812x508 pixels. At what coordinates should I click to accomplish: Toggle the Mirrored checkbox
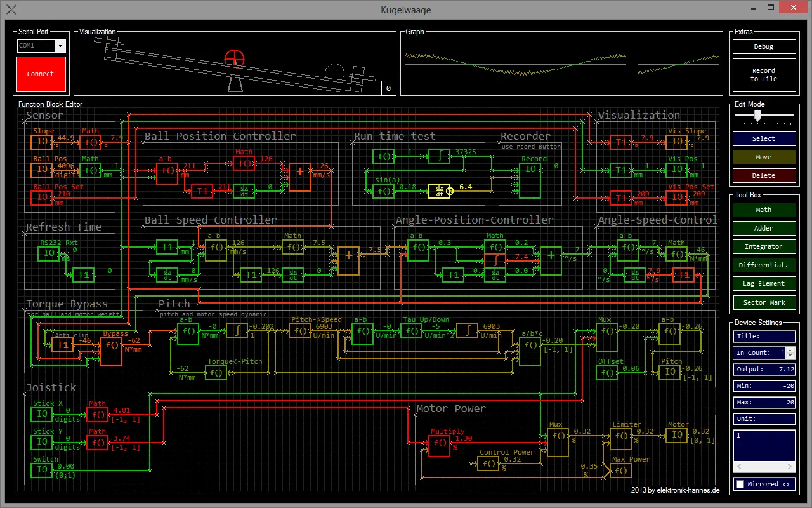tap(740, 483)
